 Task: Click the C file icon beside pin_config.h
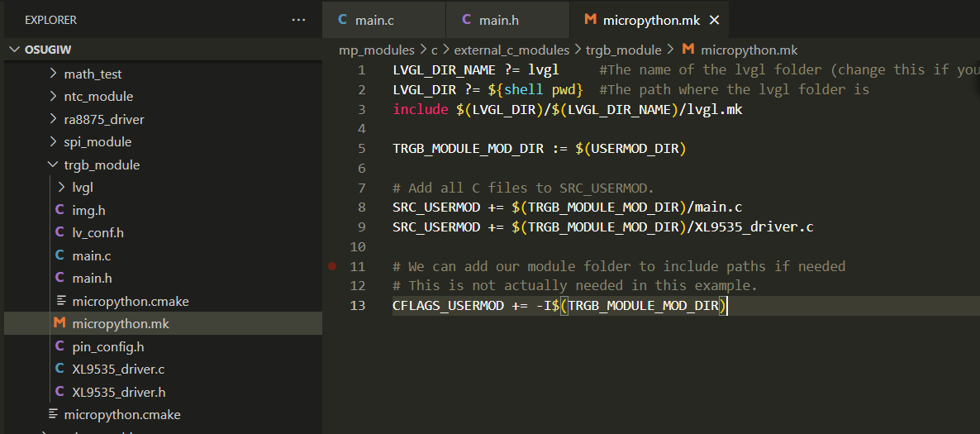click(60, 346)
